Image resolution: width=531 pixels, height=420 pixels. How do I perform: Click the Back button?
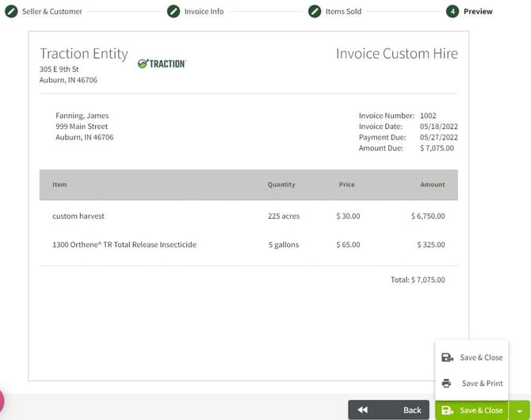(389, 410)
